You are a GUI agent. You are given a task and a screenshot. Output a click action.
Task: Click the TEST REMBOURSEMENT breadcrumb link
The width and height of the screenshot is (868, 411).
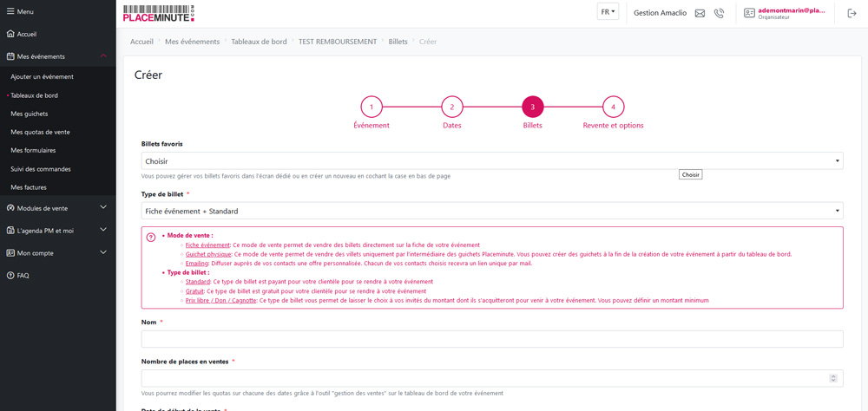tap(338, 42)
